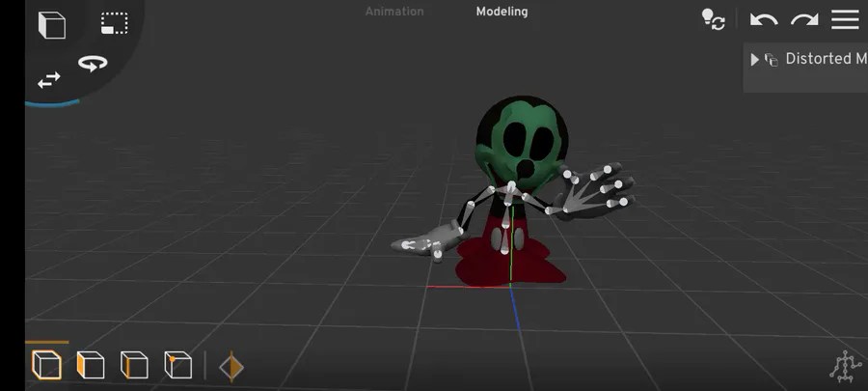868x391 pixels.
Task: Undo the last action
Action: pos(764,20)
